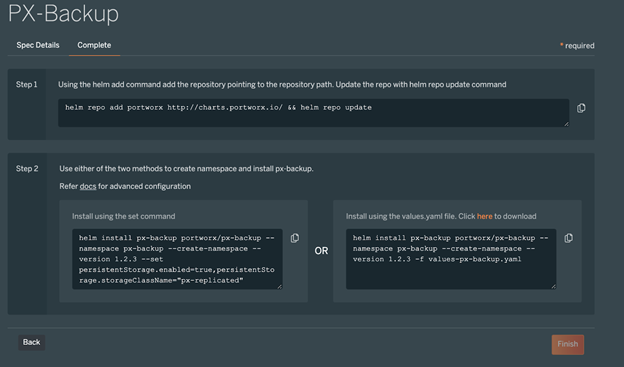Viewport: 624px width, 367px height.
Task: Click inside the helm repo add text box
Action: pyautogui.click(x=314, y=113)
